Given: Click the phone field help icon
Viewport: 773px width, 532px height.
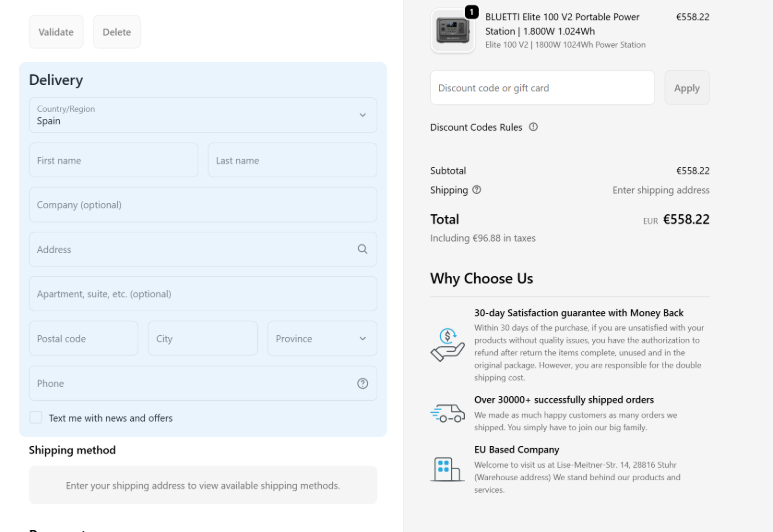Looking at the screenshot, I should click(362, 384).
